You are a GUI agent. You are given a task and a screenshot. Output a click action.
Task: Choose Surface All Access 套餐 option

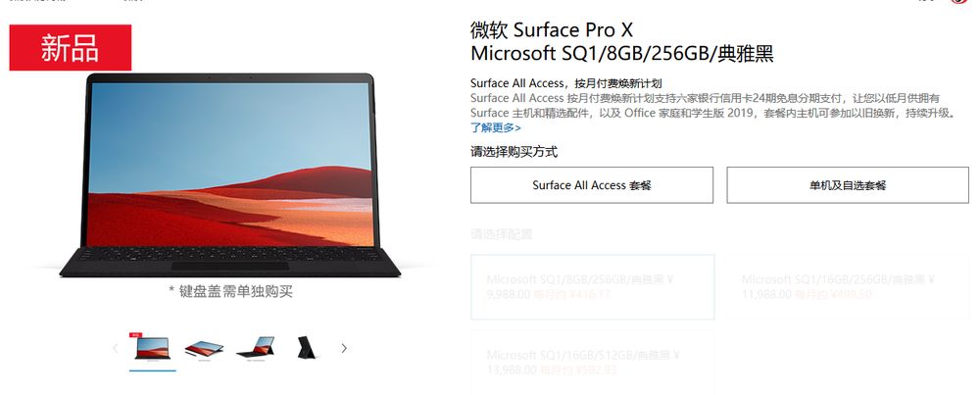pos(592,185)
